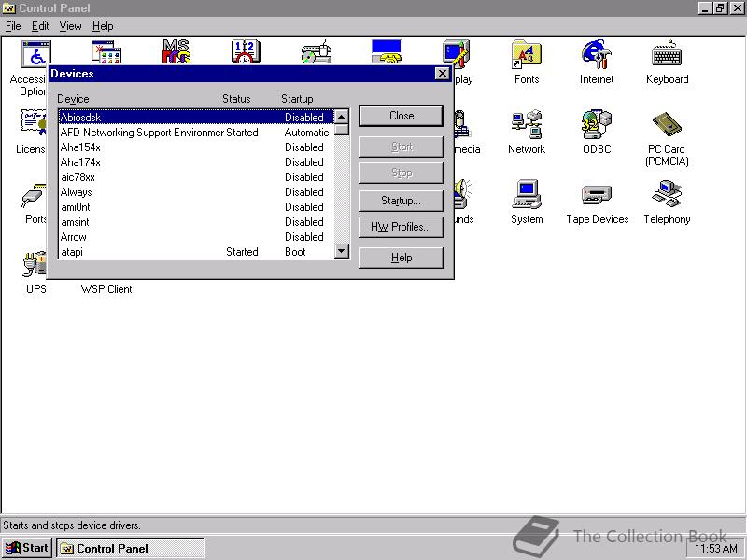Open the File menu
Viewport: 747px width, 560px height.
13,26
